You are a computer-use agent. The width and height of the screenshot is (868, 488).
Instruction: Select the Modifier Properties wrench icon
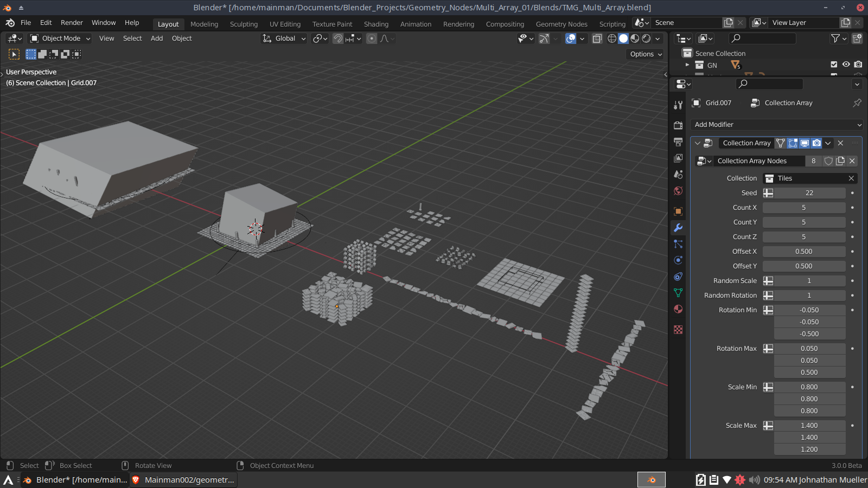678,228
